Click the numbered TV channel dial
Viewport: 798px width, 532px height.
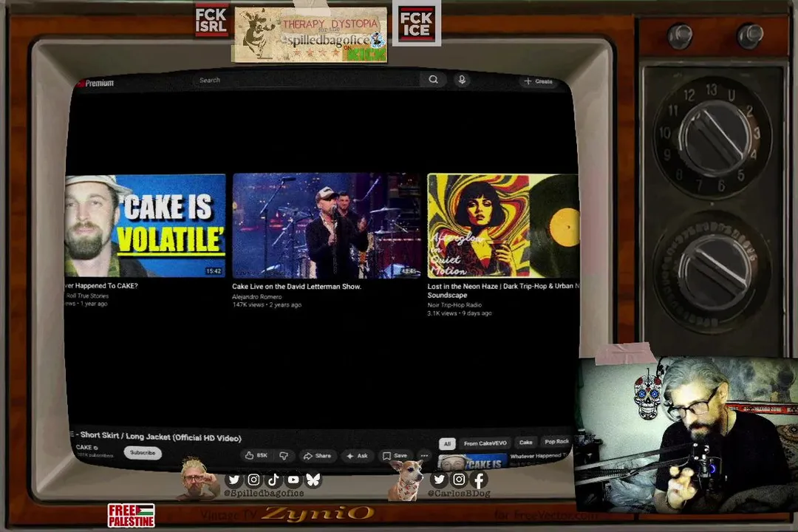pos(712,137)
